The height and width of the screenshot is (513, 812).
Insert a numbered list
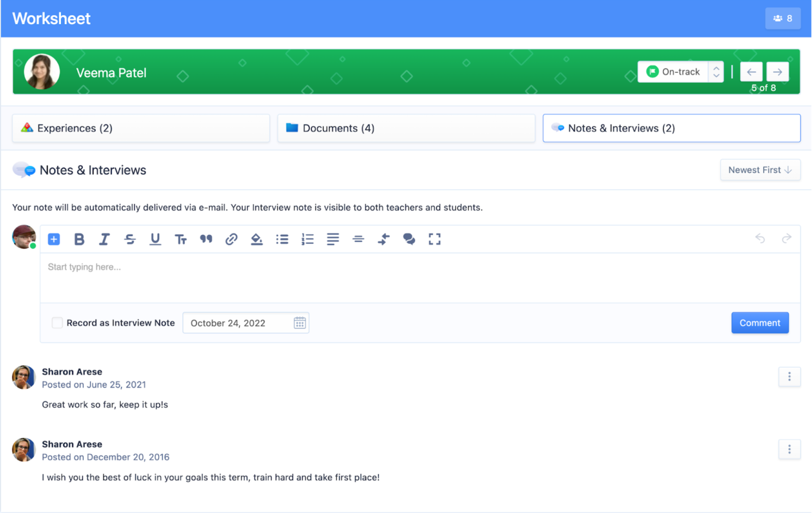(x=307, y=239)
